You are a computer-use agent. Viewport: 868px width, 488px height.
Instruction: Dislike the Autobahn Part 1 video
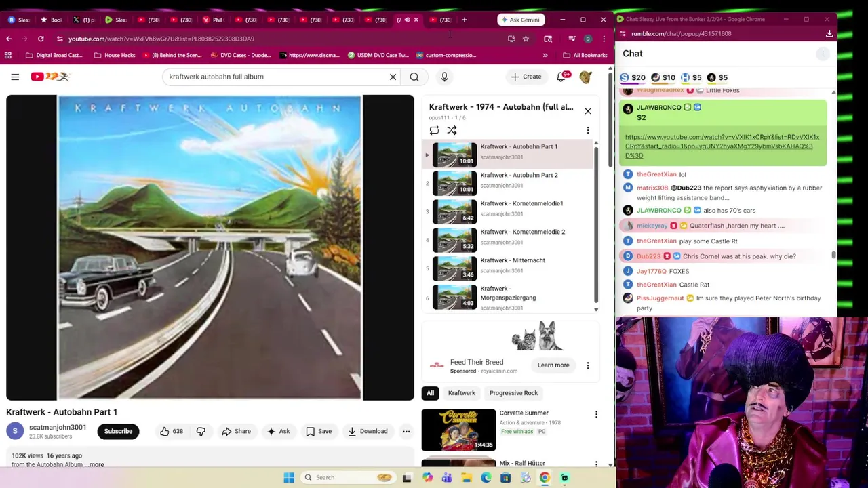201,431
